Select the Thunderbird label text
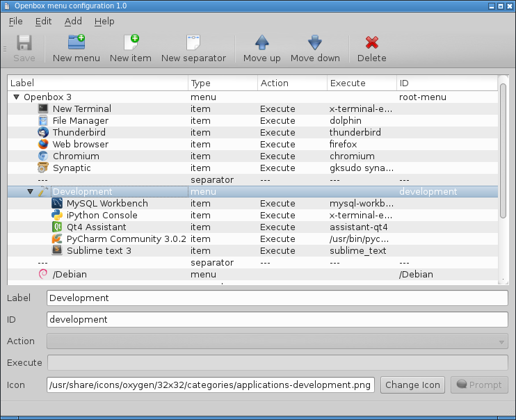 pyautogui.click(x=79, y=132)
